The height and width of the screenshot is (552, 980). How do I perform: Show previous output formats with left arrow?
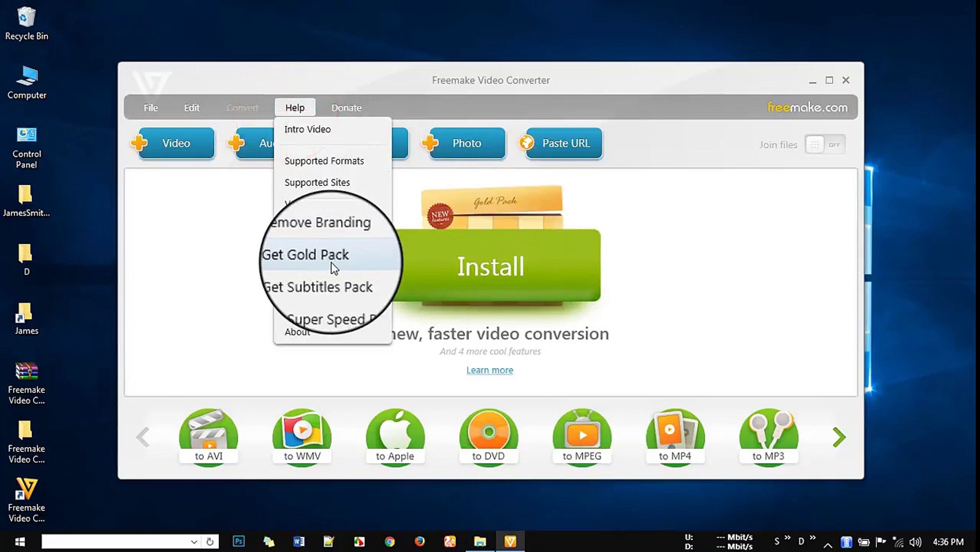143,437
